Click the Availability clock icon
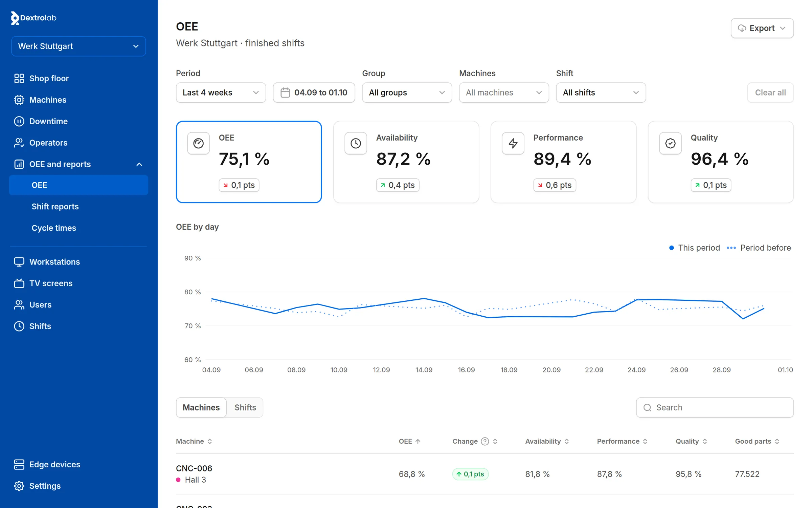The image size is (812, 508). point(356,143)
